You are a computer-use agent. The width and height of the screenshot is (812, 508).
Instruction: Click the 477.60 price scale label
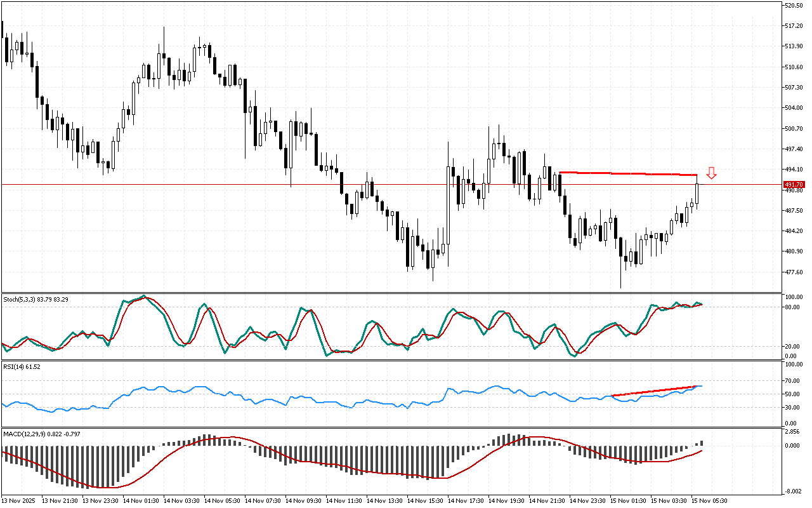[x=794, y=272]
